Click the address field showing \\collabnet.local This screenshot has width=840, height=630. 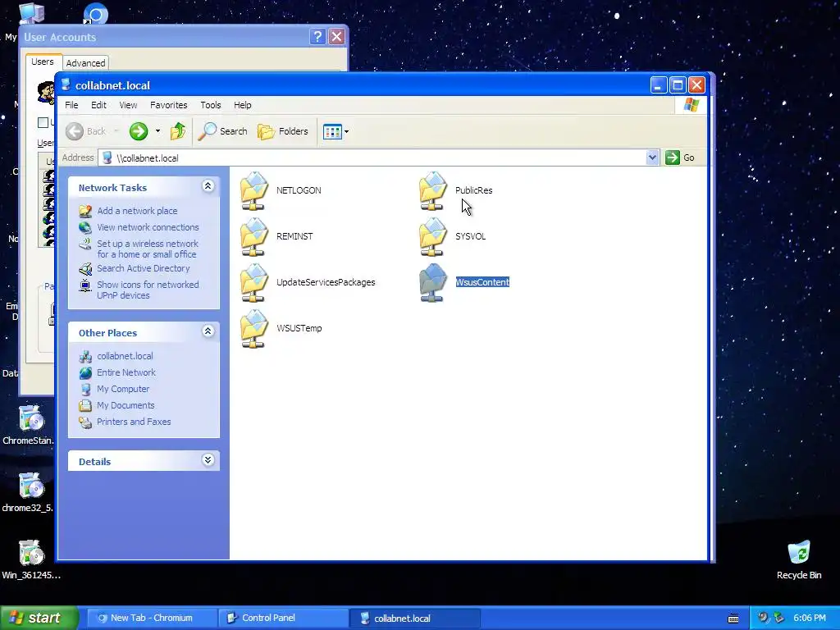pos(373,158)
